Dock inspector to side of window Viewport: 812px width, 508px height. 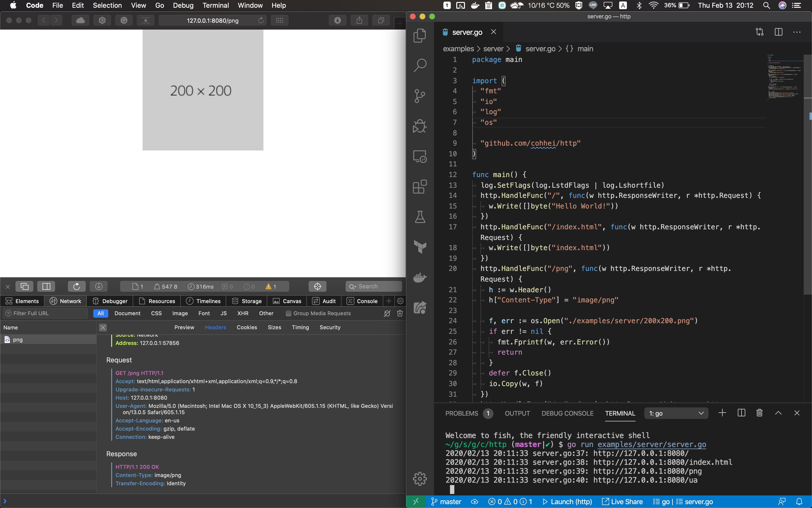[46, 286]
